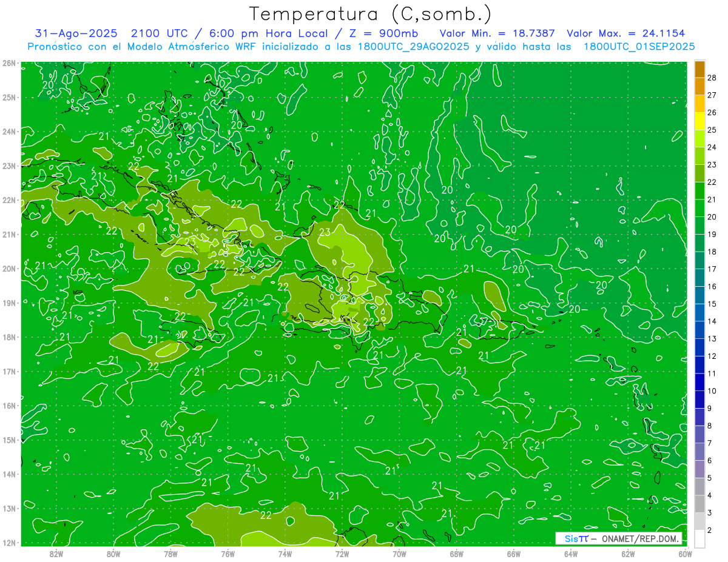Click the legend value "10"

tap(712, 391)
